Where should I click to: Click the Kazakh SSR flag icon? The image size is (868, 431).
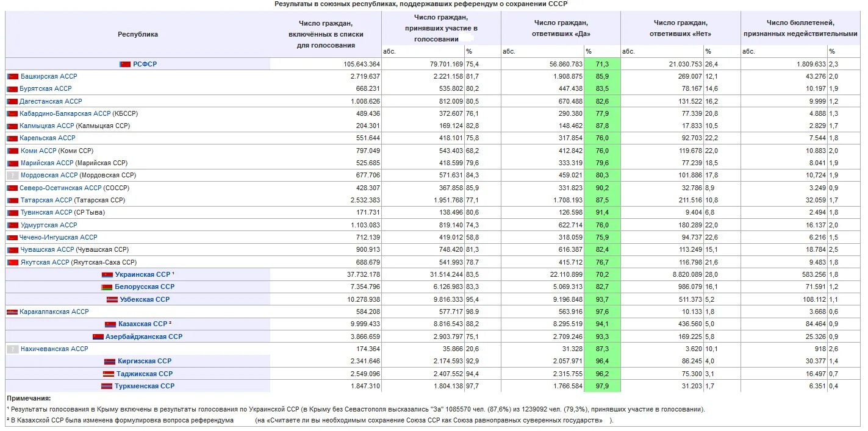(x=110, y=324)
